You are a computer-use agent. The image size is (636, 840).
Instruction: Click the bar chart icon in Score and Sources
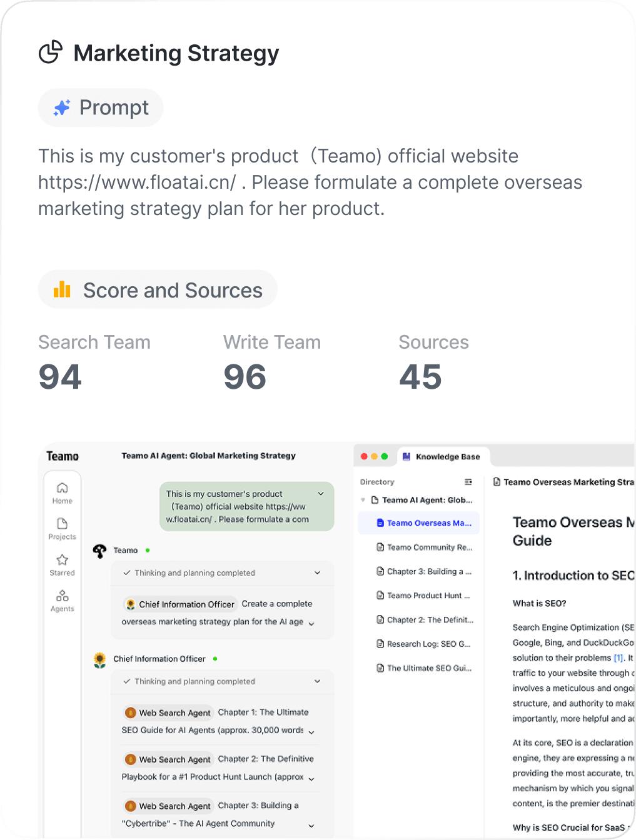tap(62, 289)
